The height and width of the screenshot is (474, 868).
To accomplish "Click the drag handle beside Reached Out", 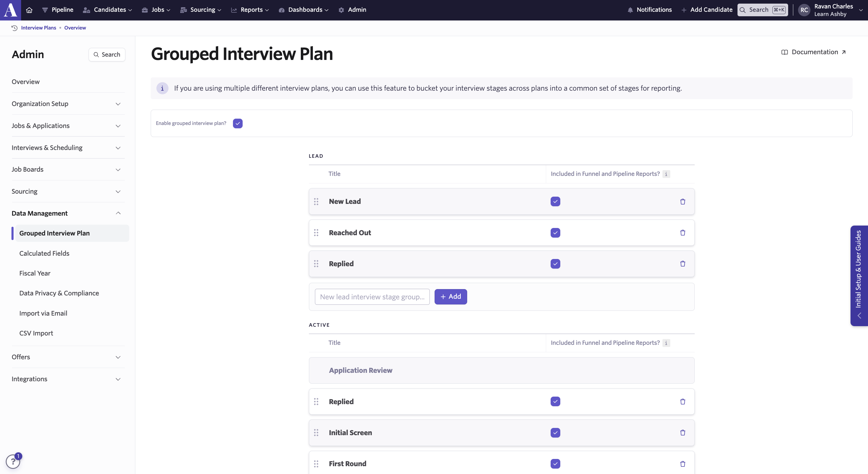I will click(316, 232).
